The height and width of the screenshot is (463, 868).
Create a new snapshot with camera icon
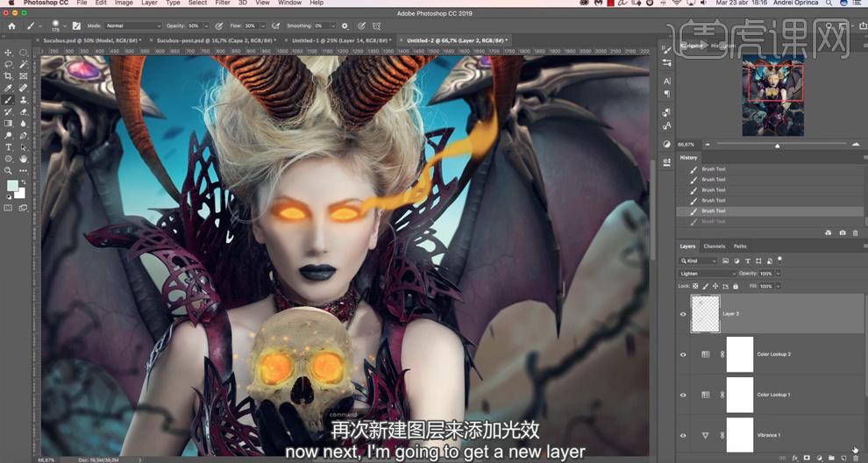[x=843, y=232]
